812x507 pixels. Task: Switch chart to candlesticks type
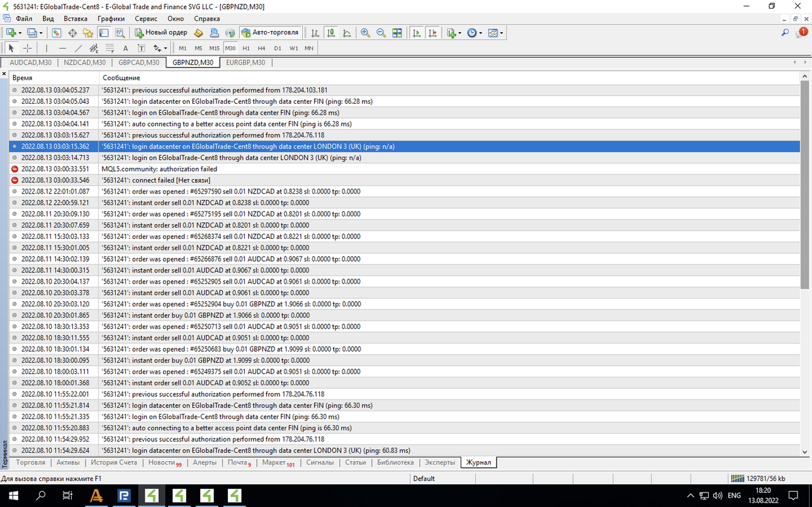coord(331,33)
